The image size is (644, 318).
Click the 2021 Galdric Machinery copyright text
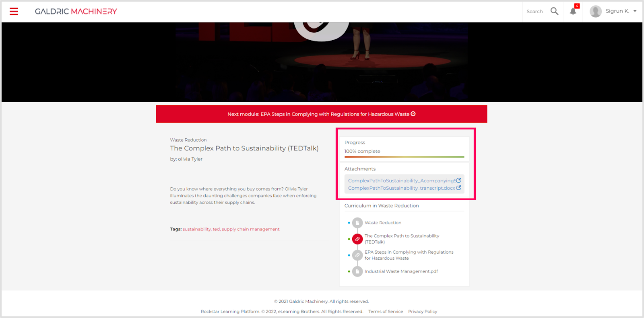pyautogui.click(x=322, y=302)
